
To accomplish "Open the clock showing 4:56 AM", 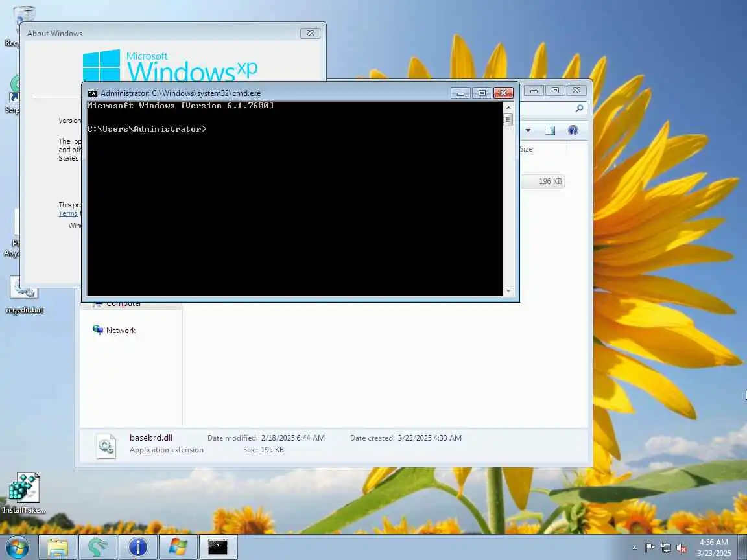I will click(x=714, y=547).
